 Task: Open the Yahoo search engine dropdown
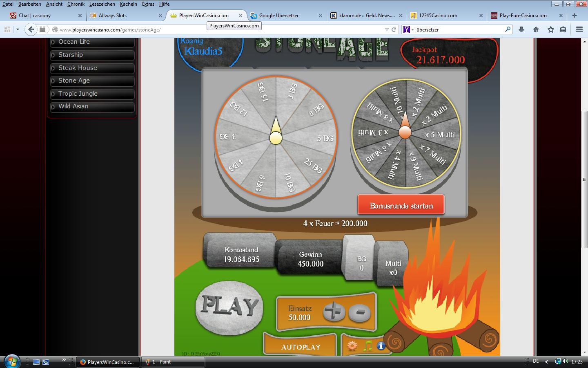(x=408, y=29)
